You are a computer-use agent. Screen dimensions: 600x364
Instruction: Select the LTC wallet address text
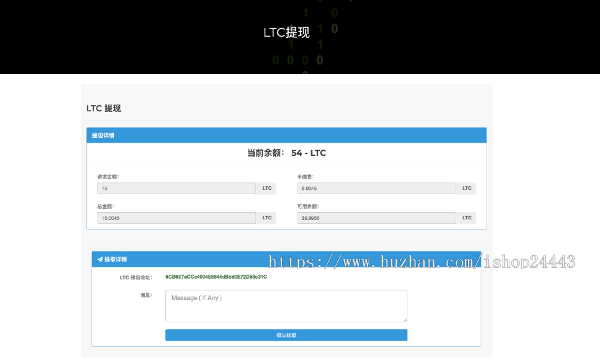click(x=216, y=277)
